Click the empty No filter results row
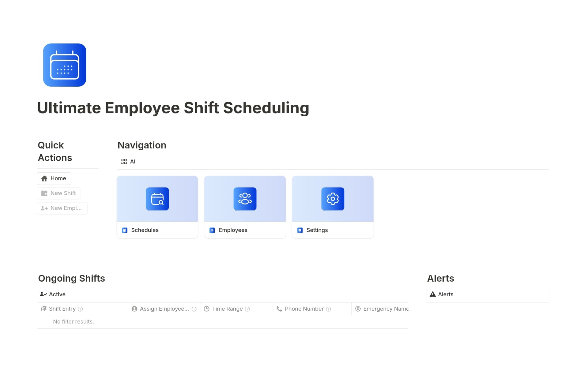Screen dimensions: 588x367 (73, 321)
